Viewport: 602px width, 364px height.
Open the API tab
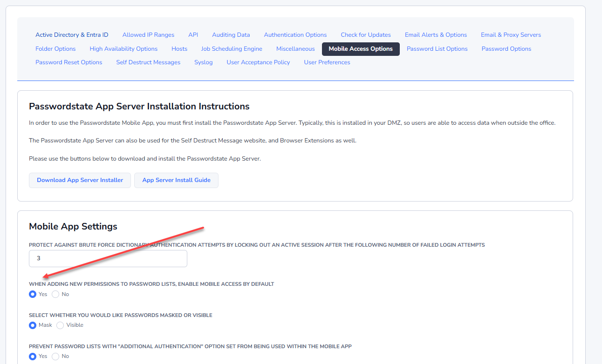tap(193, 35)
